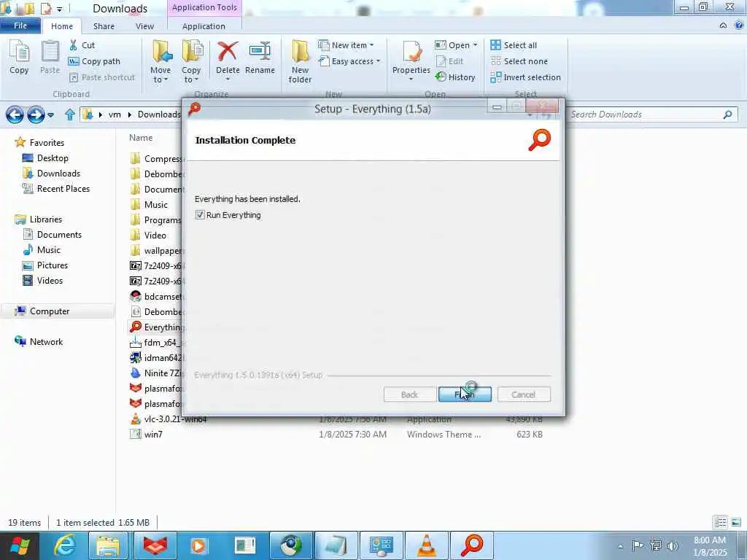
Task: Click the Up one level arrow
Action: pyautogui.click(x=70, y=114)
